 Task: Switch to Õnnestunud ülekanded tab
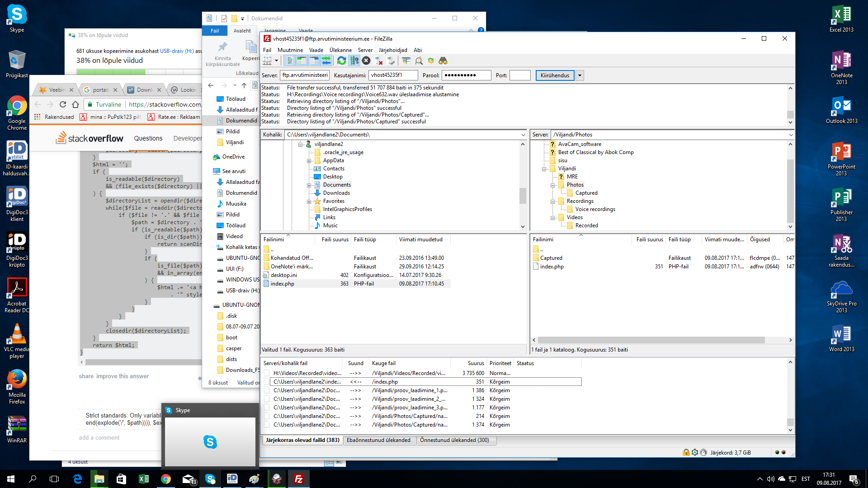tap(454, 440)
